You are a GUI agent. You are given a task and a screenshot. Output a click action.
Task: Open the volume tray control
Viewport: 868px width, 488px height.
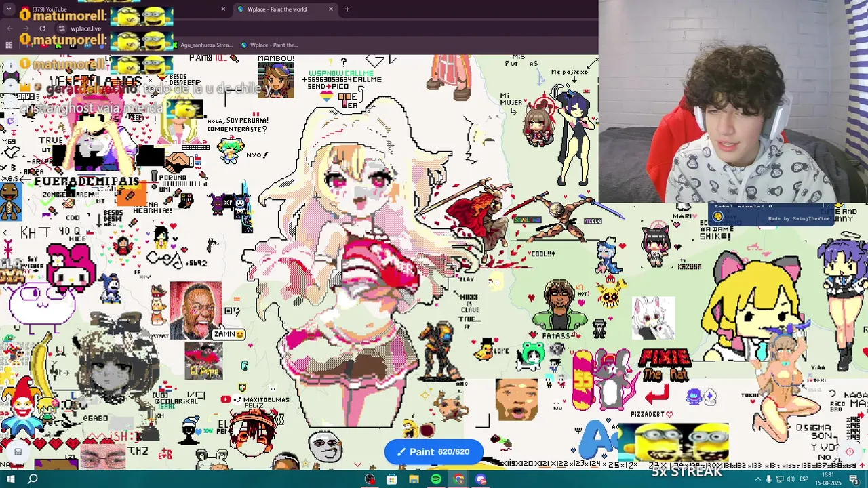coord(790,479)
